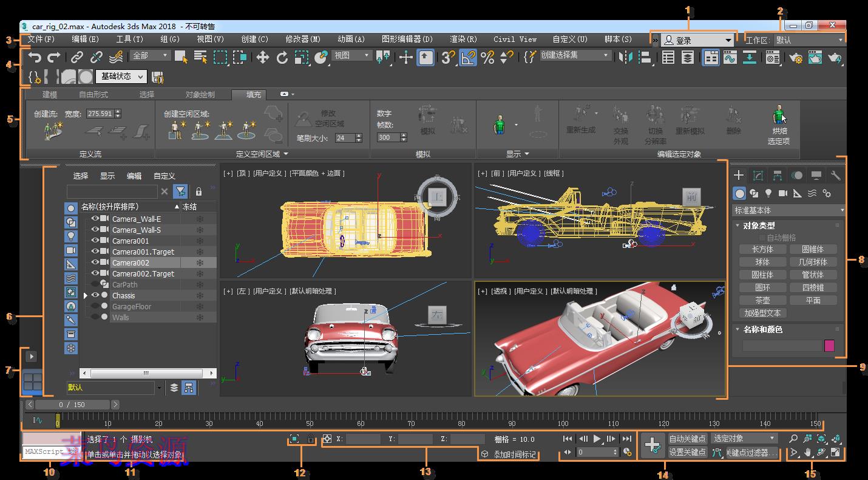868x480 pixels.
Task: Click the Zoom magnifier icon near the viewport controls
Action: [x=792, y=438]
